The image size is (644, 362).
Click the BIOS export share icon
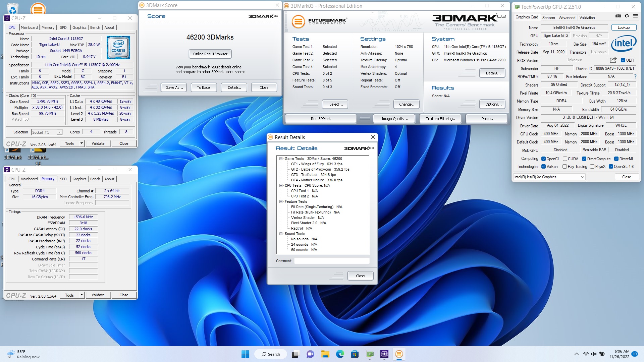(x=613, y=60)
